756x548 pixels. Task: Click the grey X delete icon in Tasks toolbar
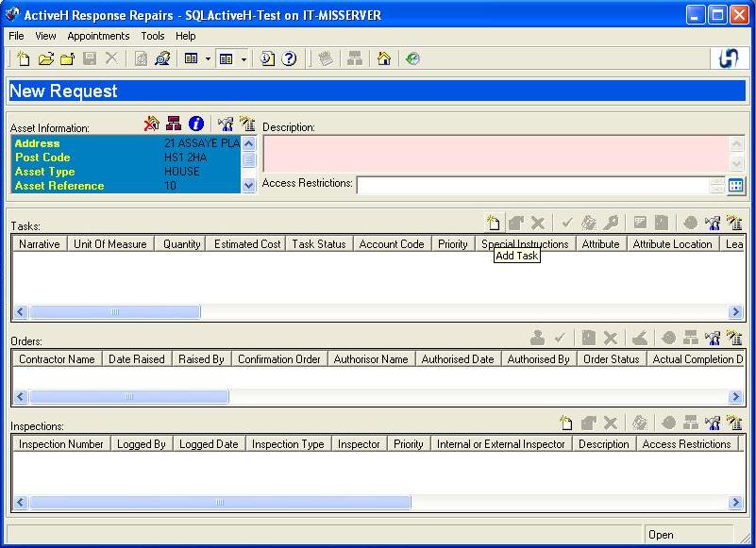click(538, 223)
